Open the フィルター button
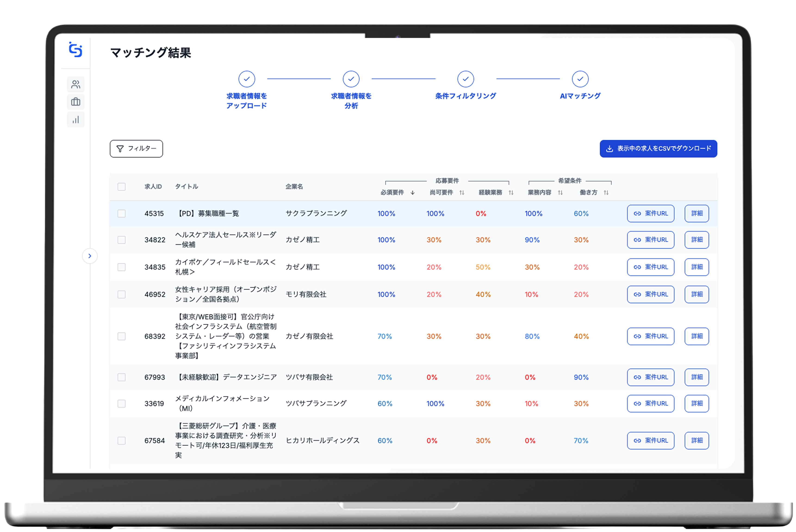Viewport: 796px width, 532px height. click(x=136, y=148)
